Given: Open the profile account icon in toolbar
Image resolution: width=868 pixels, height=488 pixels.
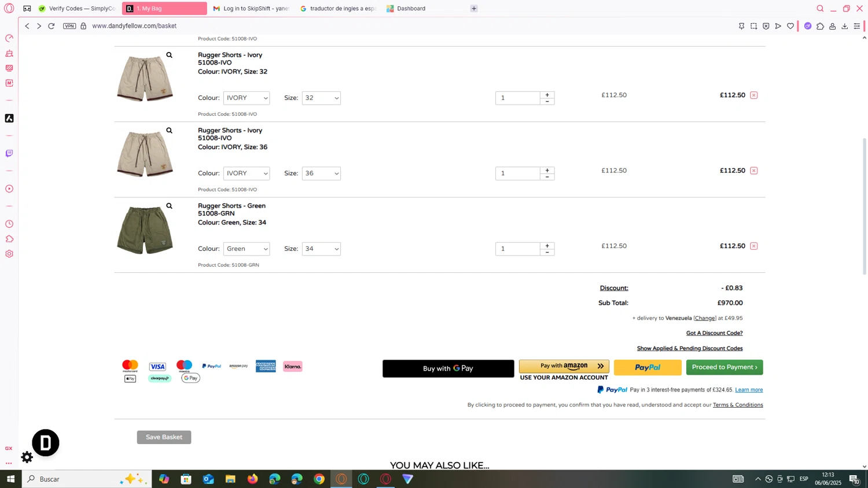Looking at the screenshot, I should 832,26.
